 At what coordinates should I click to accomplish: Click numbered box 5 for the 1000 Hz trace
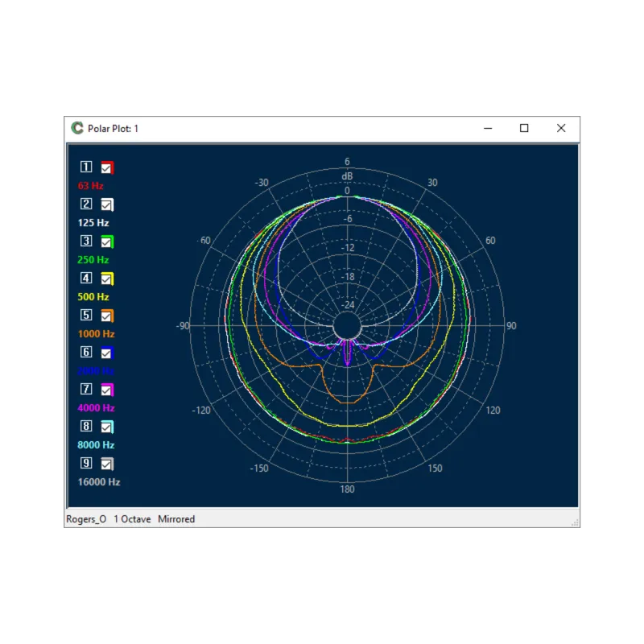(86, 315)
